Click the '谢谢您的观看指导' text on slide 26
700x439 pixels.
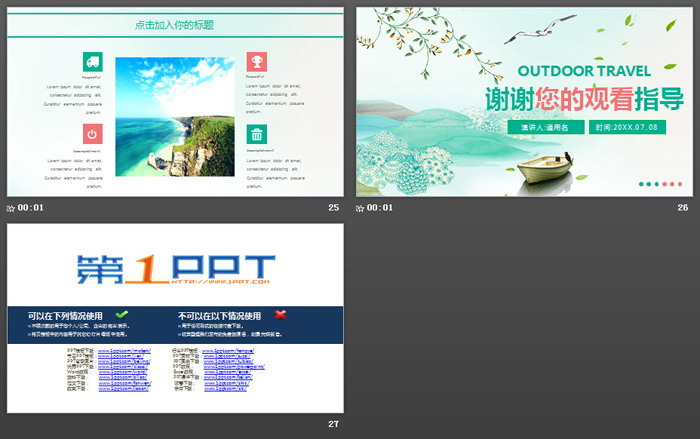tap(584, 99)
